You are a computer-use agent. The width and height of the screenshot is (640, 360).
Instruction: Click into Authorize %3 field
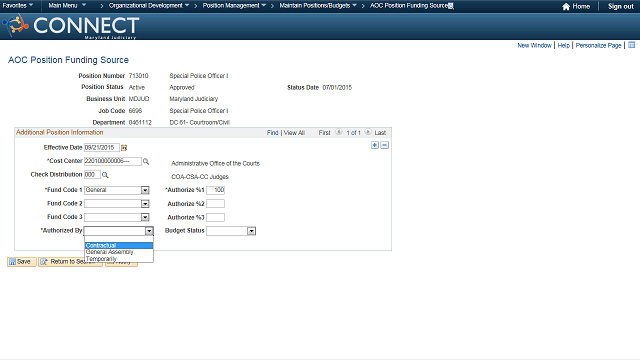pyautogui.click(x=216, y=217)
